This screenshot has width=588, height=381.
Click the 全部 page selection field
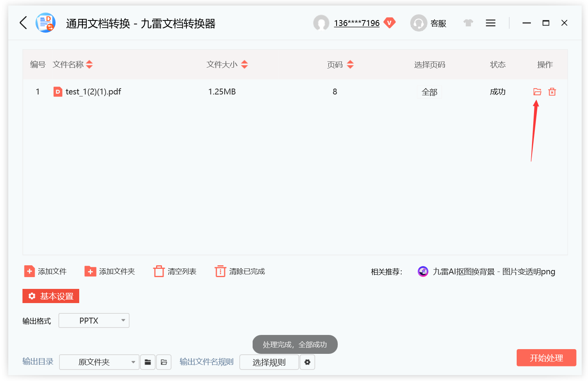[x=430, y=91]
